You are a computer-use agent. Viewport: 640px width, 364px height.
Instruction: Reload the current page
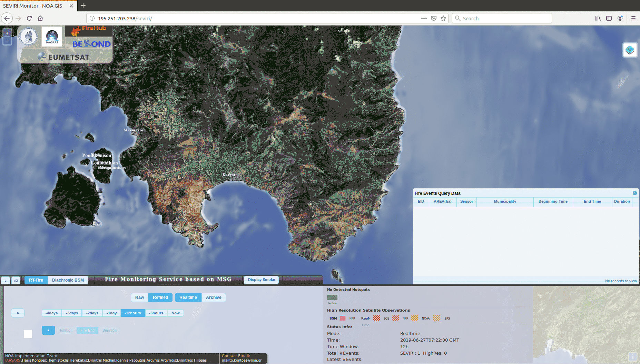(29, 18)
